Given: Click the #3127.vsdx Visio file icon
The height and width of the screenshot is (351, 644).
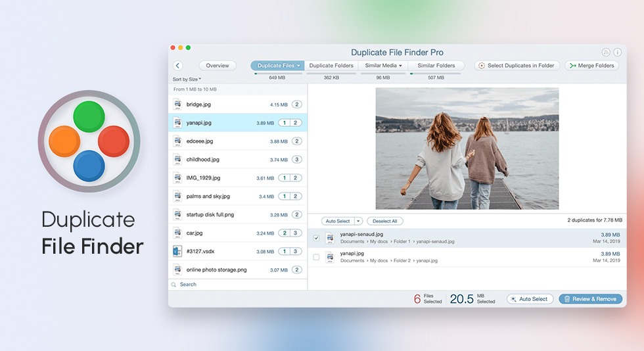Looking at the screenshot, I should [x=177, y=251].
